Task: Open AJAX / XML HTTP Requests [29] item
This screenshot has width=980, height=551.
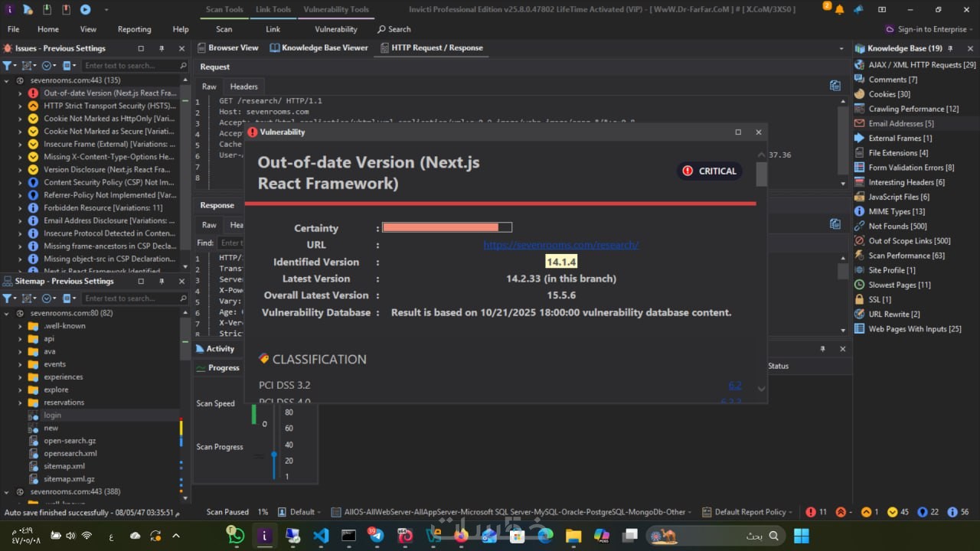Action: click(x=915, y=65)
